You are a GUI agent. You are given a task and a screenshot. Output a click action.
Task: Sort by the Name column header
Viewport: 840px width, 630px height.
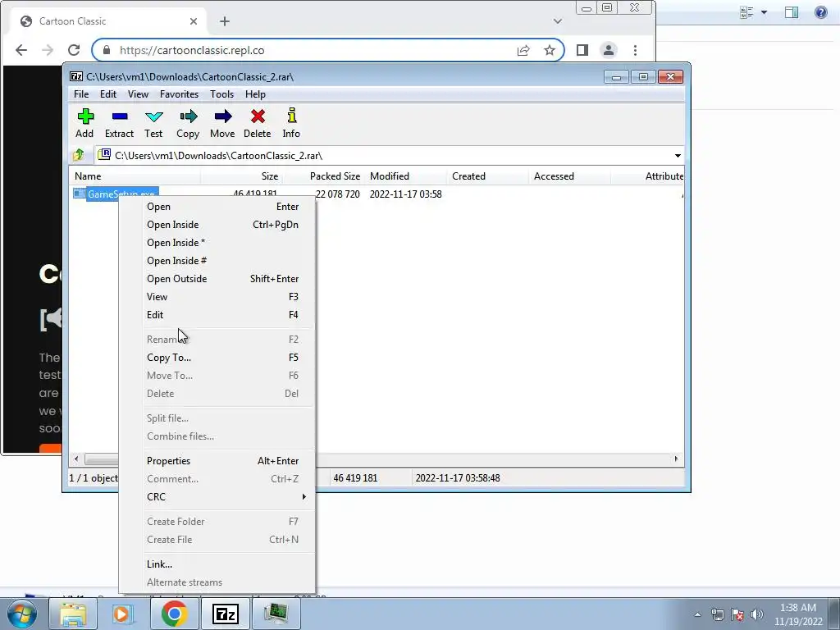point(135,176)
